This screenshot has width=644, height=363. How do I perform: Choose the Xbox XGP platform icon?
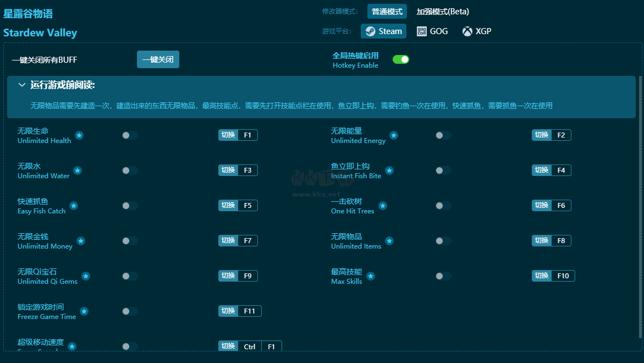[467, 31]
